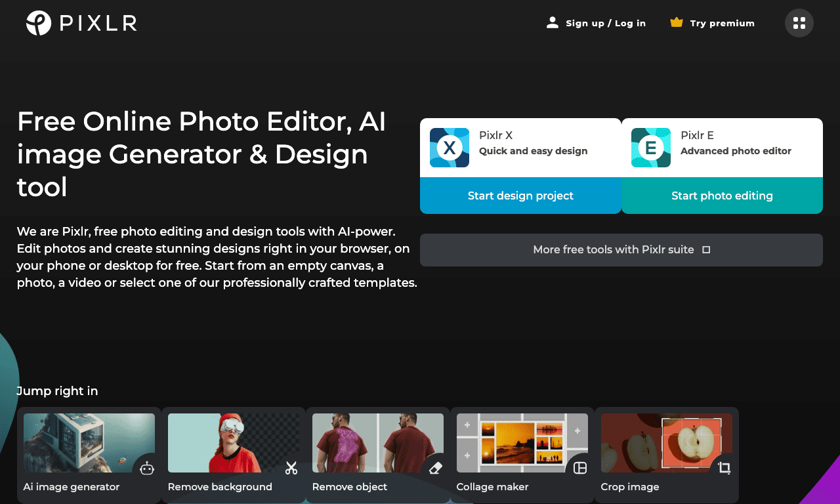Click Start design project button
The image size is (840, 504).
(x=520, y=196)
